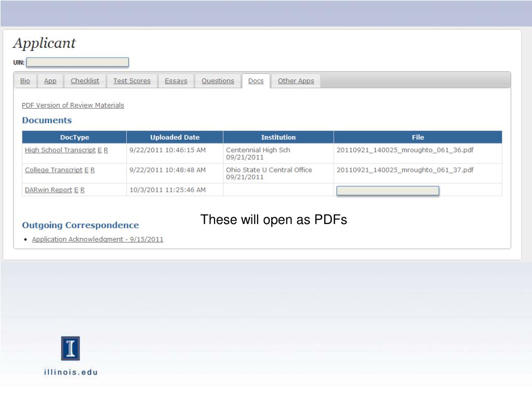This screenshot has height=399, width=532.
Task: Open the DARwin Report document
Action: (x=48, y=190)
